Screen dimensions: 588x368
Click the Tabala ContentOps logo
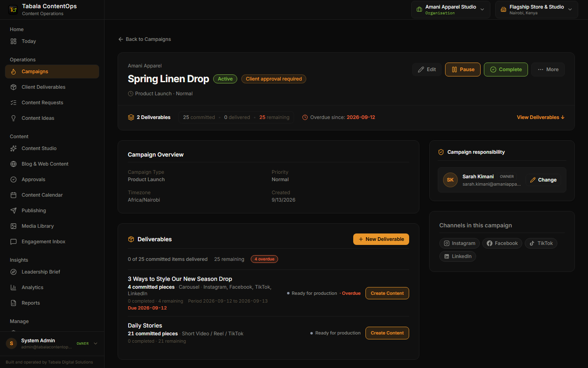tap(13, 9)
